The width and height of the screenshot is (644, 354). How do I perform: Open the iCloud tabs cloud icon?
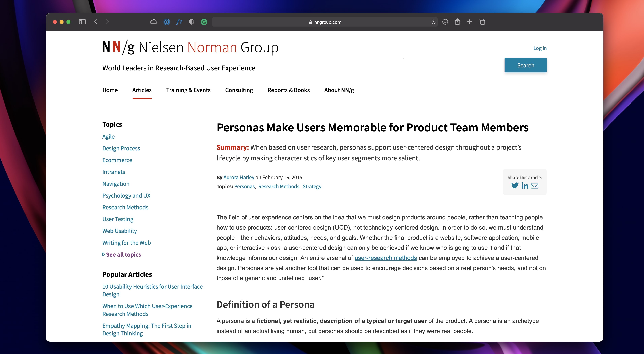tap(153, 22)
